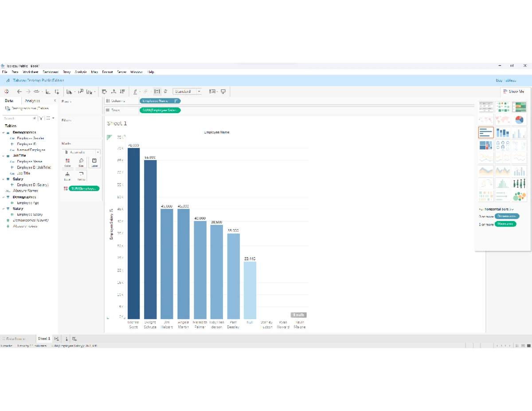Open the Tooltip mark card
This screenshot has height=411, width=532.
pos(81,176)
